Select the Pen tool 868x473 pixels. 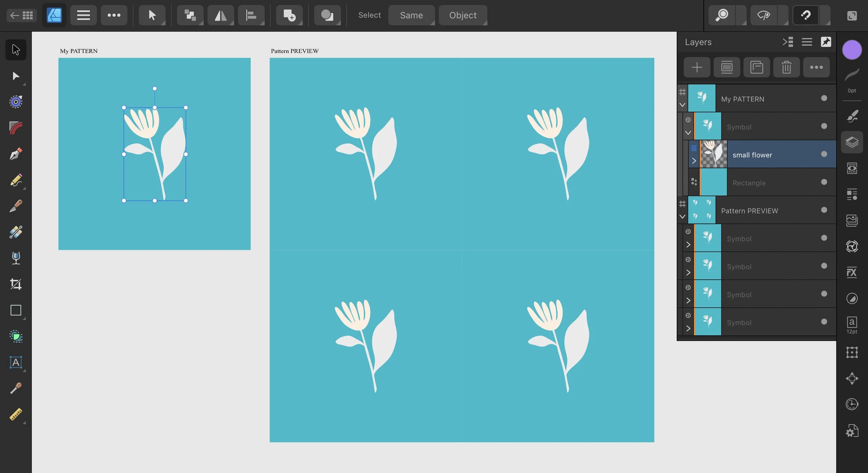tap(15, 154)
